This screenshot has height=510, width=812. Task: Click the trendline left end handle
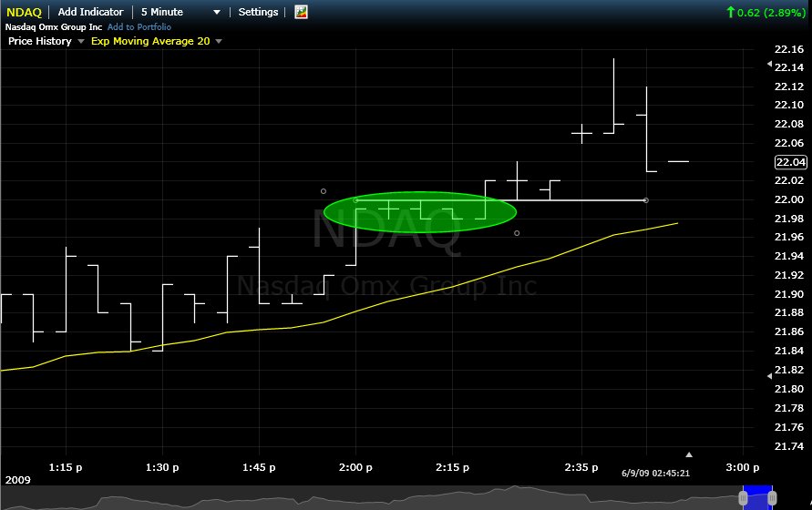coord(355,200)
